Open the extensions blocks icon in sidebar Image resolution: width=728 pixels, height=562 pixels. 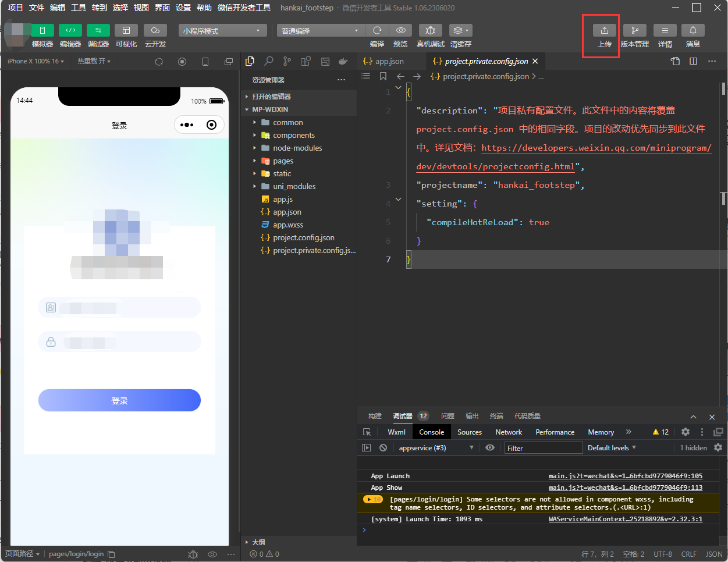(x=306, y=61)
